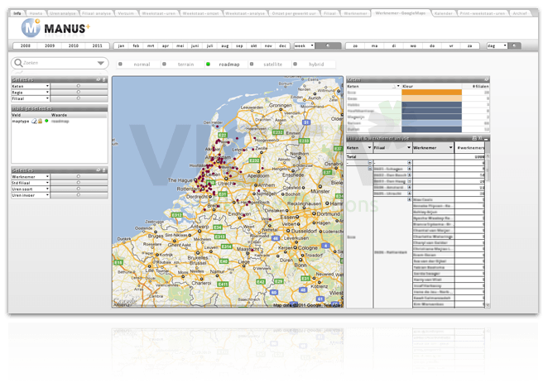The image size is (548, 392).
Task: Minimize the Filiaal & werknemer analyse panel
Action: click(x=486, y=139)
